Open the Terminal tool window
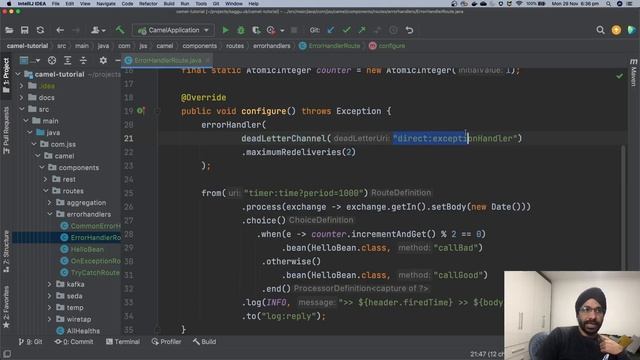This screenshot has width=640, height=360. point(123,342)
